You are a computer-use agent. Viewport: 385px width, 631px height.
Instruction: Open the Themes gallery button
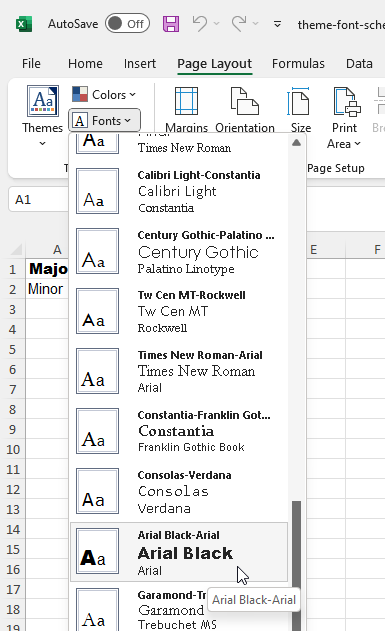[x=43, y=116]
